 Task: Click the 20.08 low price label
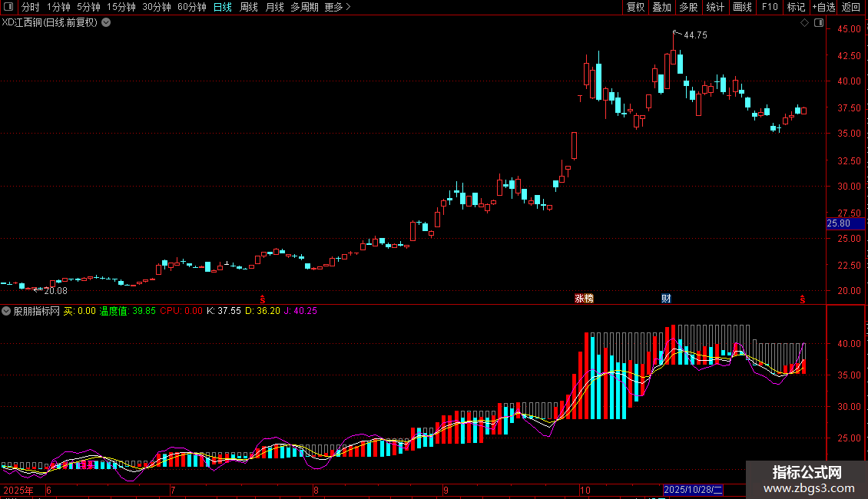point(55,291)
